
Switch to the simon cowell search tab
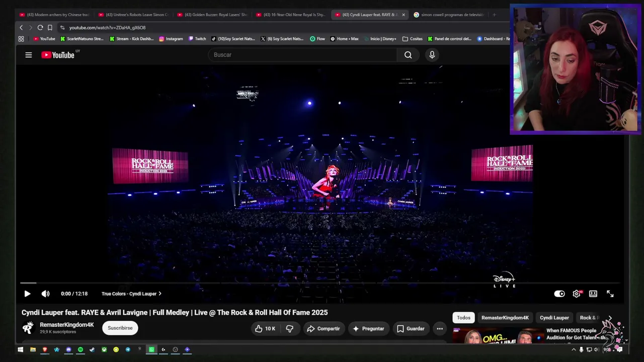(x=448, y=15)
